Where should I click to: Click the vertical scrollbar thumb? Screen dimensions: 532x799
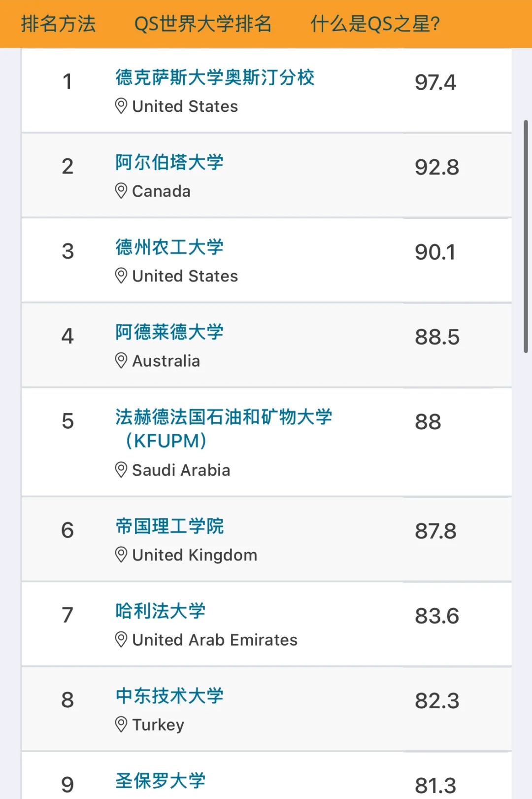pos(526,236)
